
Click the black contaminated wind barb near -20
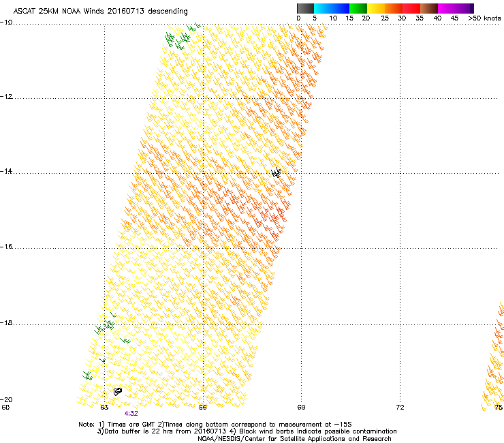pos(118,391)
